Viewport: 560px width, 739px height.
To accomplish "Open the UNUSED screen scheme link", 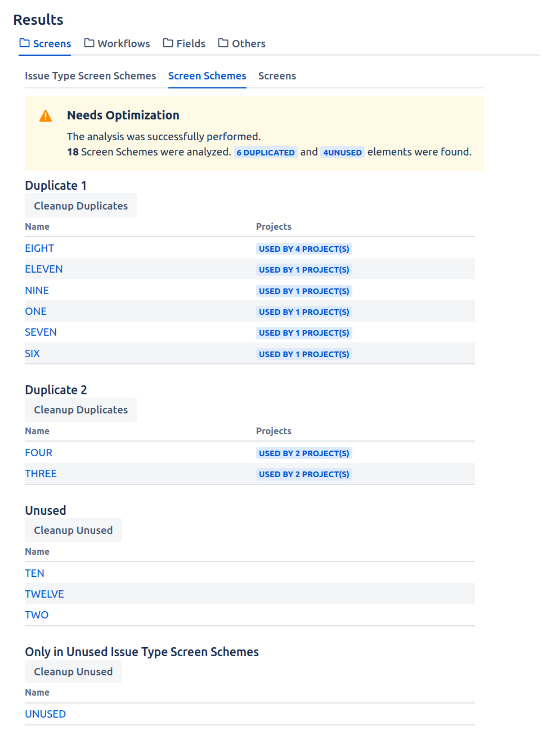I will click(x=45, y=714).
